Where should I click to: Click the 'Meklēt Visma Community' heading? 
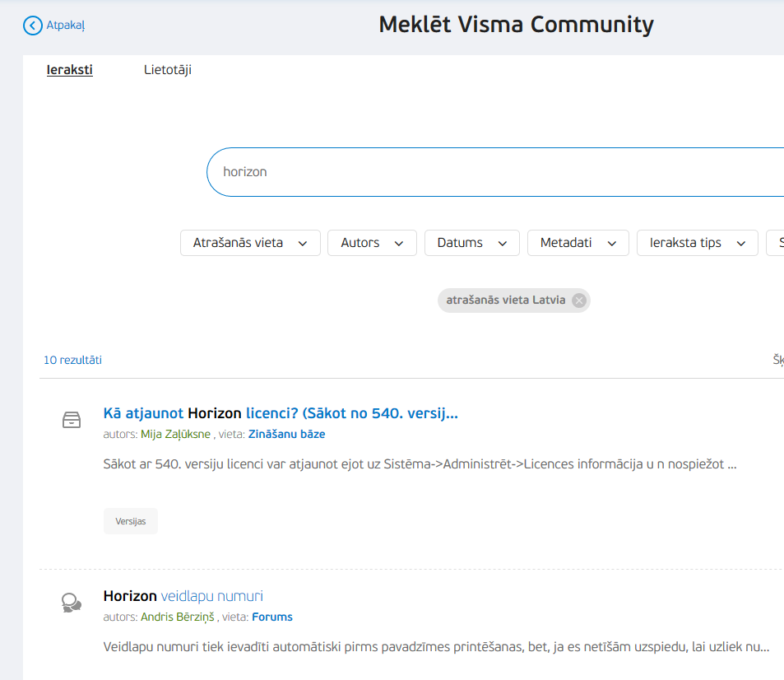516,25
